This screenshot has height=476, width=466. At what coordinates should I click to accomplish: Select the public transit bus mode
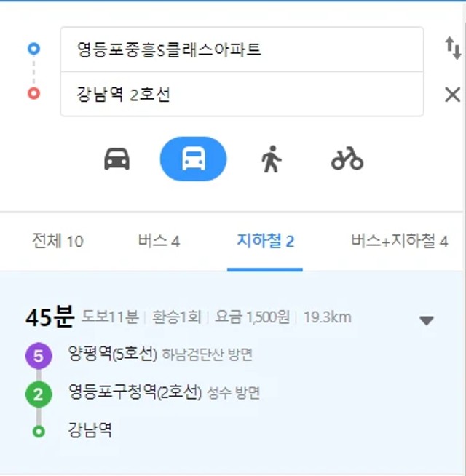pyautogui.click(x=193, y=159)
